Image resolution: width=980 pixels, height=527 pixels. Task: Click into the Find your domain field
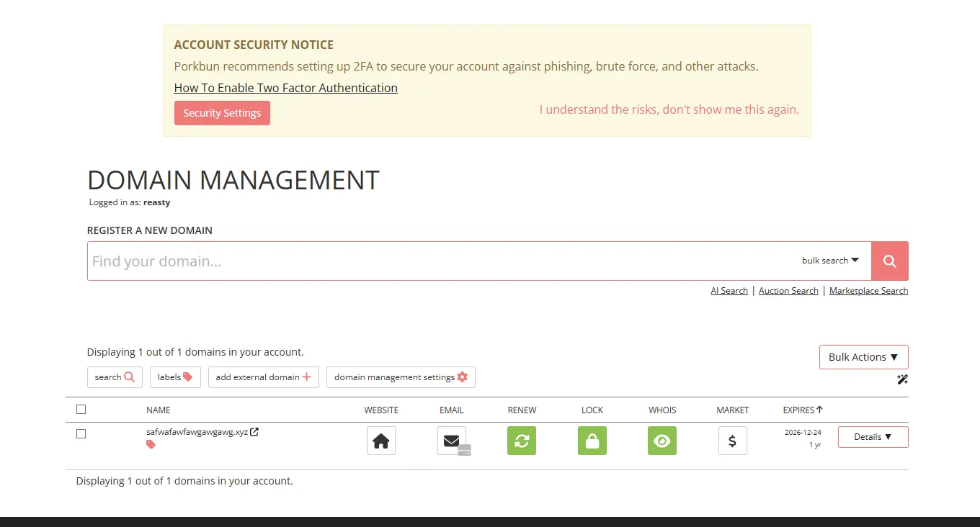click(432, 261)
